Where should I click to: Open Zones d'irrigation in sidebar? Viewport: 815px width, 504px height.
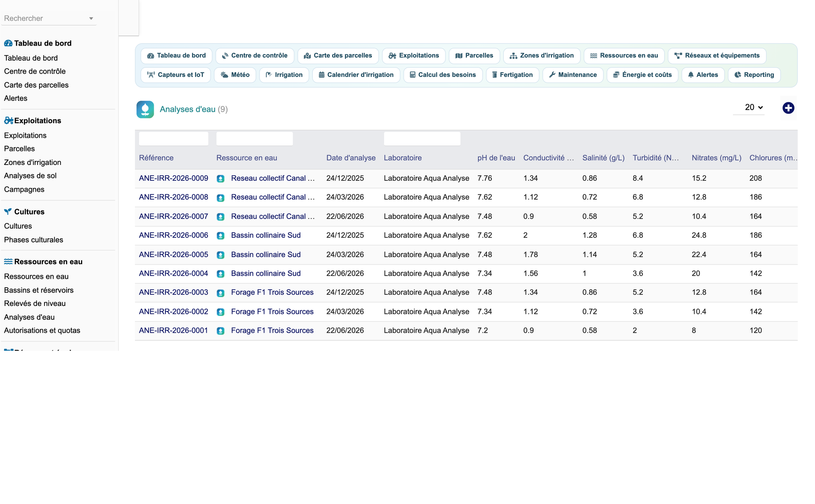click(33, 162)
